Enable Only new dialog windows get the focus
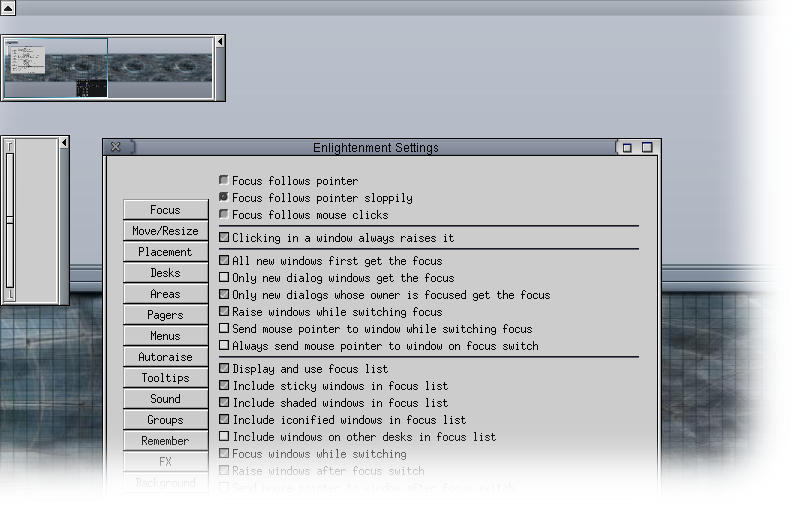 (x=223, y=277)
